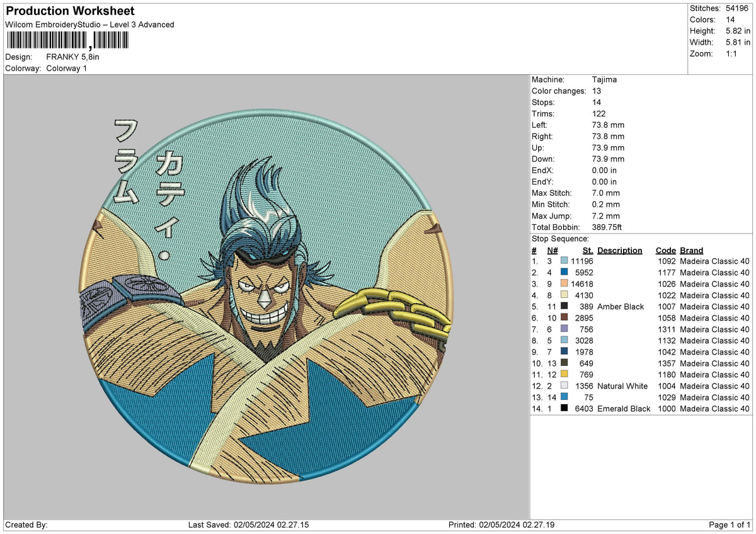This screenshot has height=534, width=756.
Task: Click the 'Brand' column header
Action: click(x=692, y=251)
